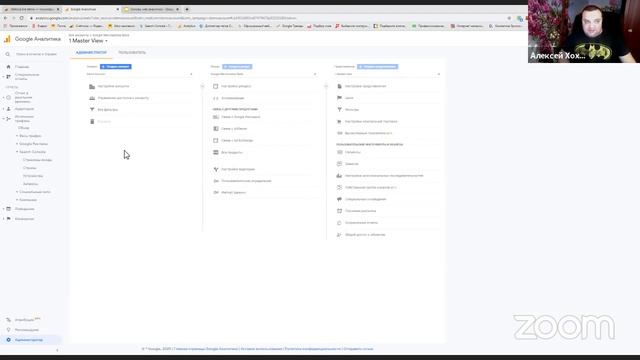Open Аудитория person icon in sidebar

(x=8, y=109)
